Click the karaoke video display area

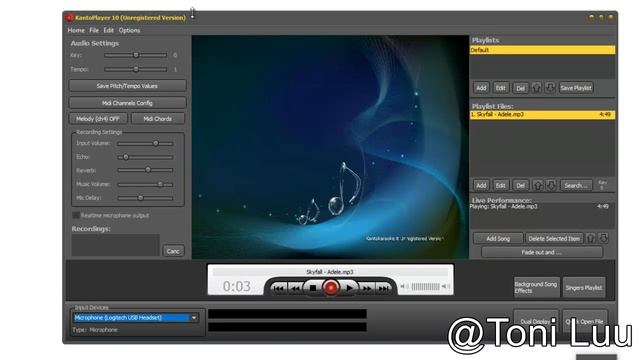tap(330, 147)
